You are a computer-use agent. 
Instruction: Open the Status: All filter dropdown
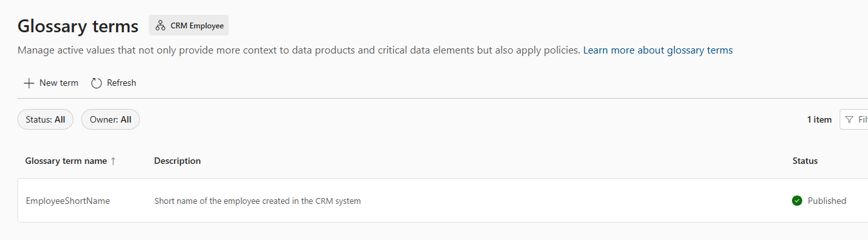[x=46, y=119]
